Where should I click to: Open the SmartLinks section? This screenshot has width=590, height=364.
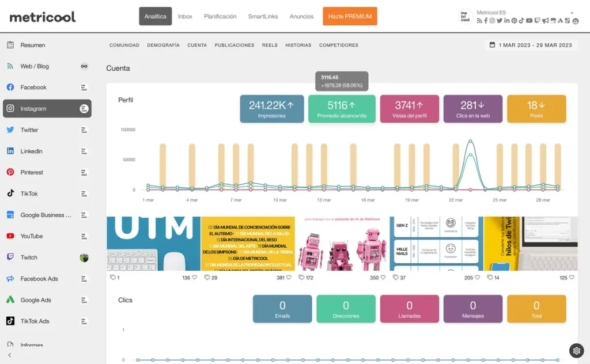263,17
